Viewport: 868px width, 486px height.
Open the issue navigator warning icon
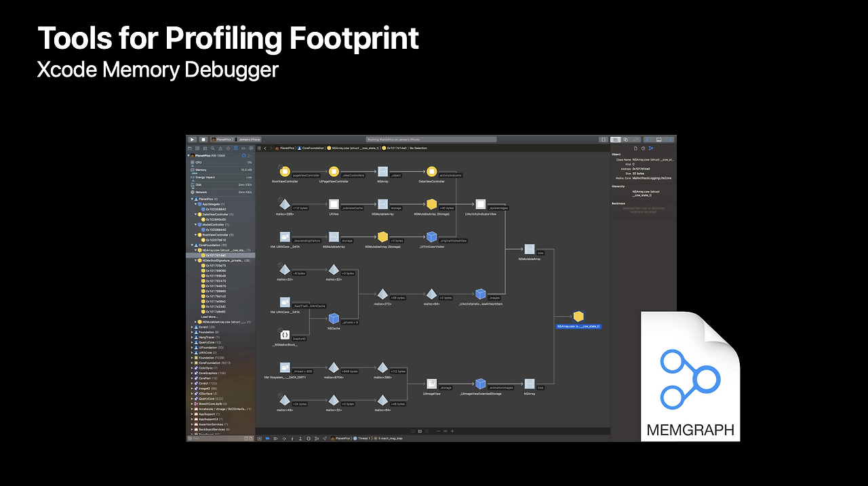pos(220,148)
